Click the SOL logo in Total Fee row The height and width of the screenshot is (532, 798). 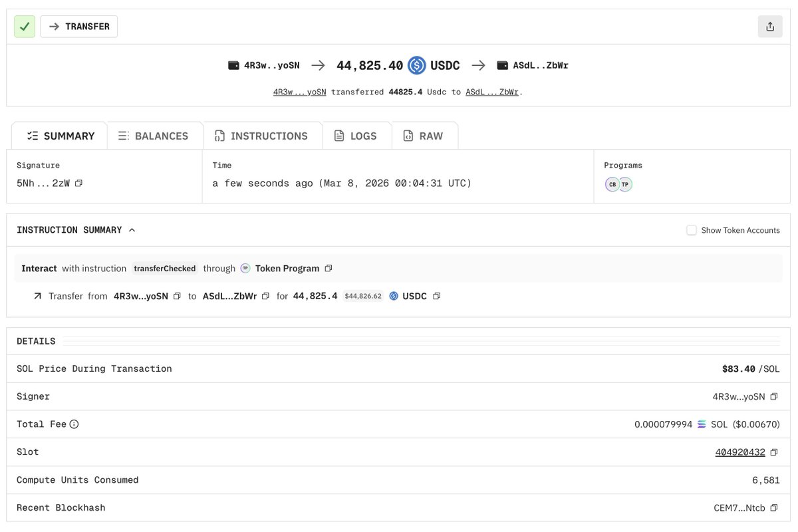[x=702, y=424]
